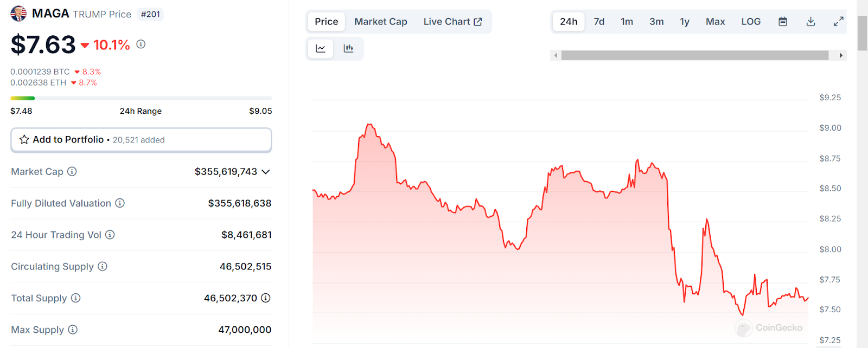Click the $7.63 price text
Viewport: 868px width, 348px height.
[x=43, y=44]
